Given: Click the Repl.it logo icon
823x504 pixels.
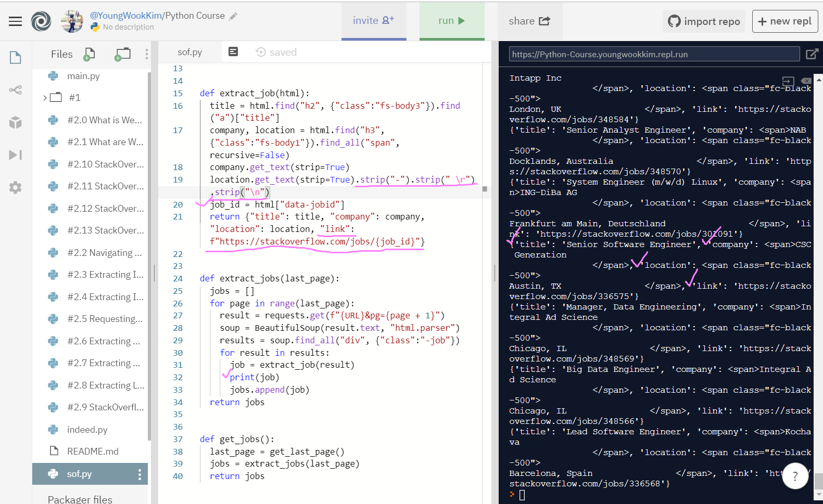Looking at the screenshot, I should coord(41,21).
